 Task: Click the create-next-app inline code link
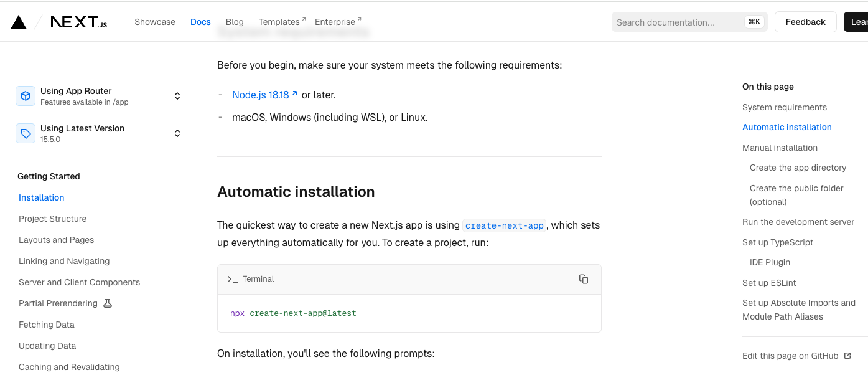point(505,225)
